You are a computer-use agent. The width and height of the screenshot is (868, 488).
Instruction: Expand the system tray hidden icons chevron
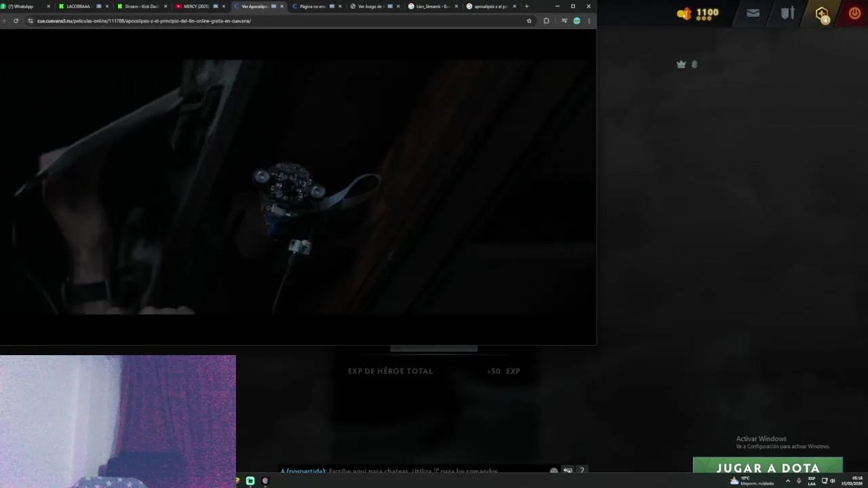[x=787, y=481]
